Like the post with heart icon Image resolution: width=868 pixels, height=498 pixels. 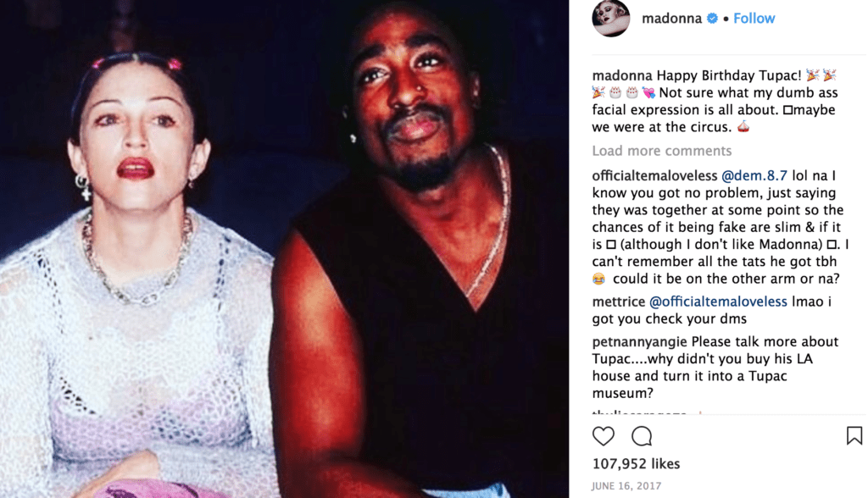click(x=604, y=436)
